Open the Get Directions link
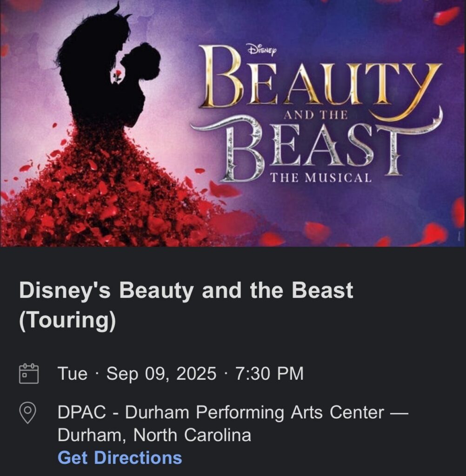 pyautogui.click(x=120, y=457)
